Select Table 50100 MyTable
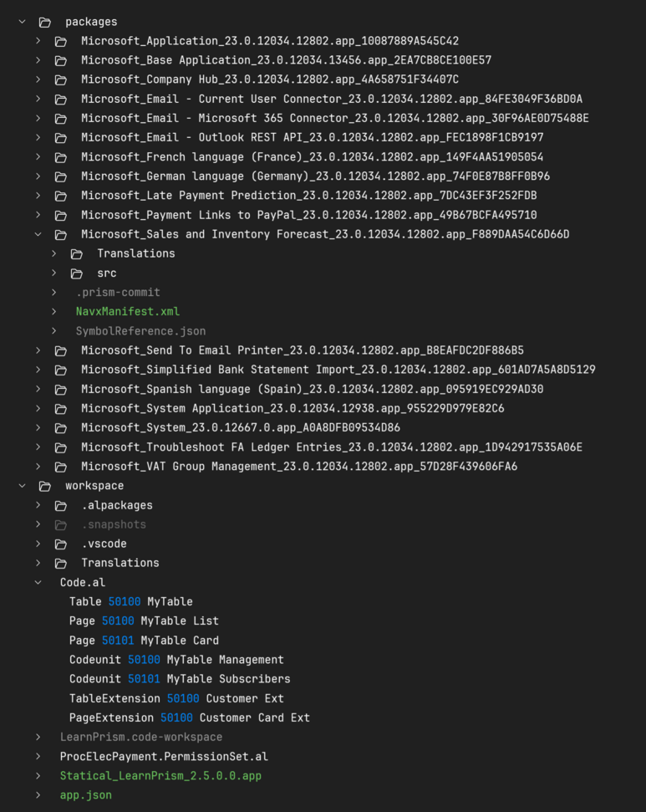The image size is (646, 812). [x=131, y=602]
